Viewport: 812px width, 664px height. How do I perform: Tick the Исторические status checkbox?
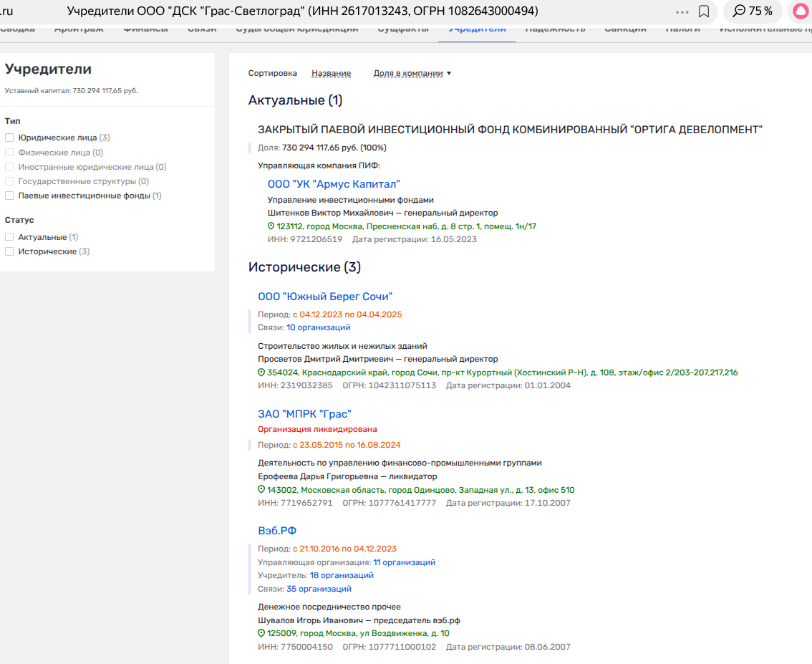pyautogui.click(x=9, y=251)
